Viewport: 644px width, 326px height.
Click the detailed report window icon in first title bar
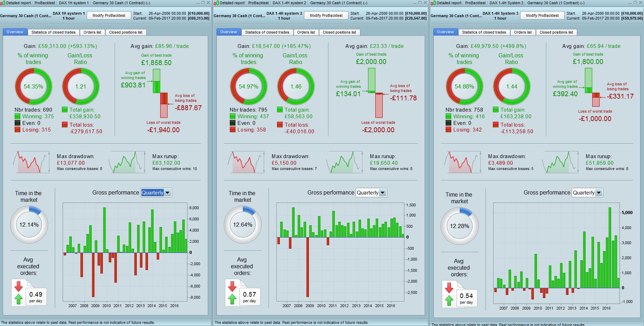[x=3, y=3]
